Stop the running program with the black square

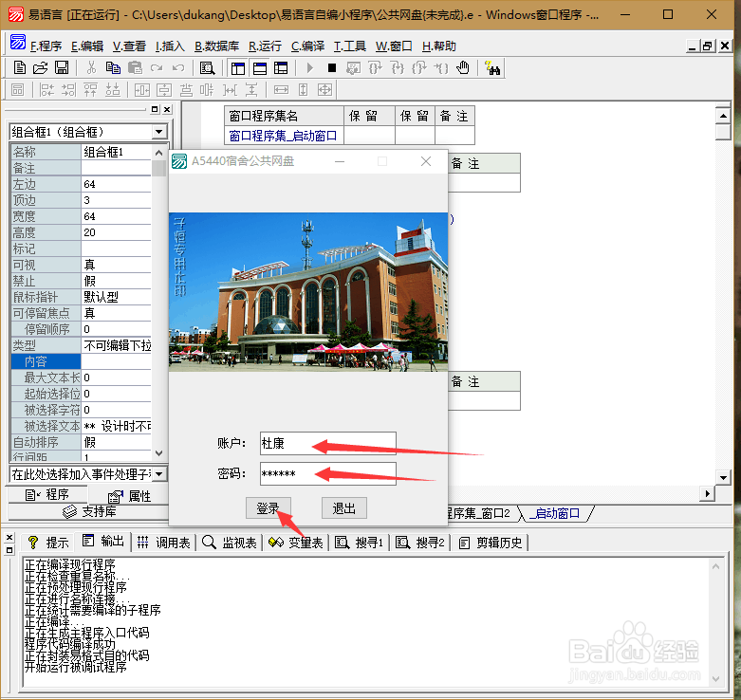click(332, 68)
